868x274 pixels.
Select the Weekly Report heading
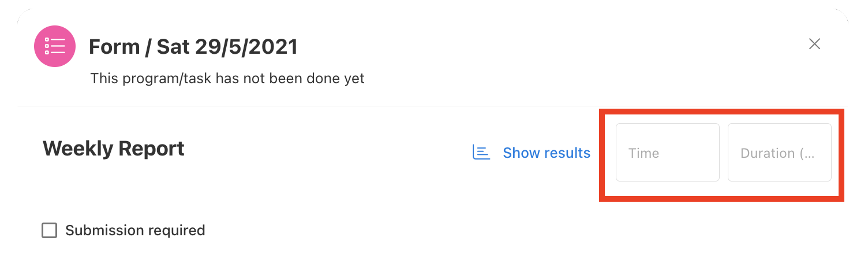click(114, 149)
